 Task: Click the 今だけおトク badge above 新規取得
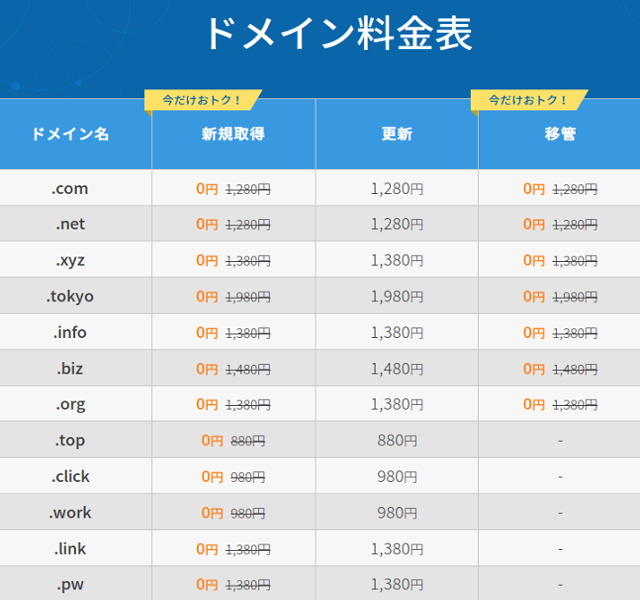pyautogui.click(x=203, y=100)
